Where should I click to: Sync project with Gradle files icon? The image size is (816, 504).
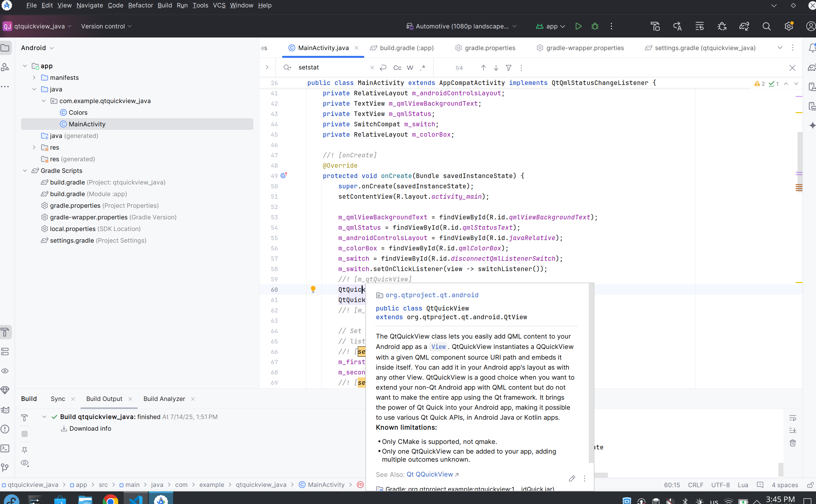click(744, 26)
